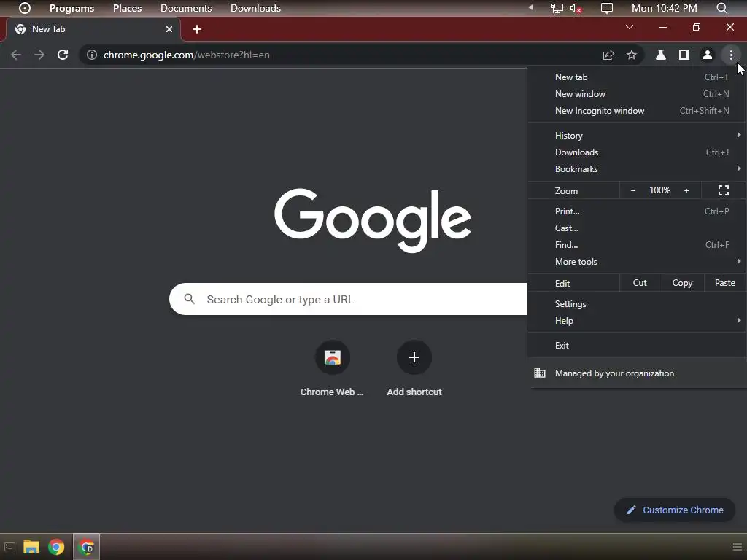Click the address bar URL text
Viewport: 747px width, 560px height.
186,55
